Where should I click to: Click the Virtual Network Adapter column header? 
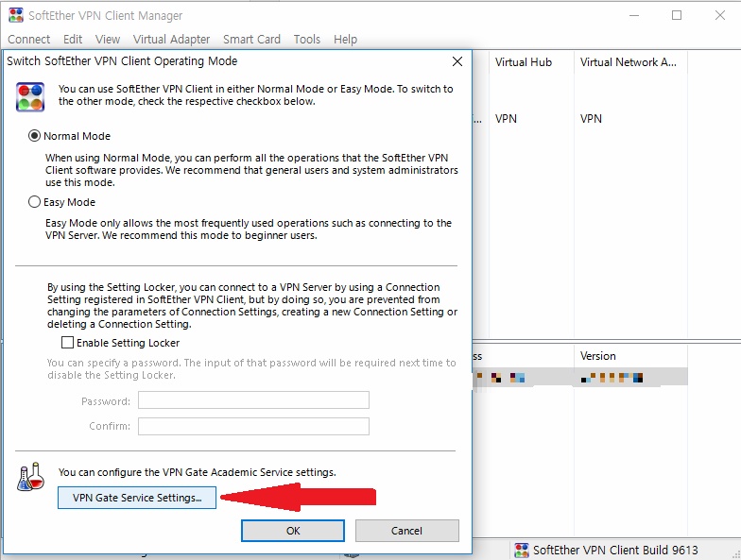click(630, 62)
